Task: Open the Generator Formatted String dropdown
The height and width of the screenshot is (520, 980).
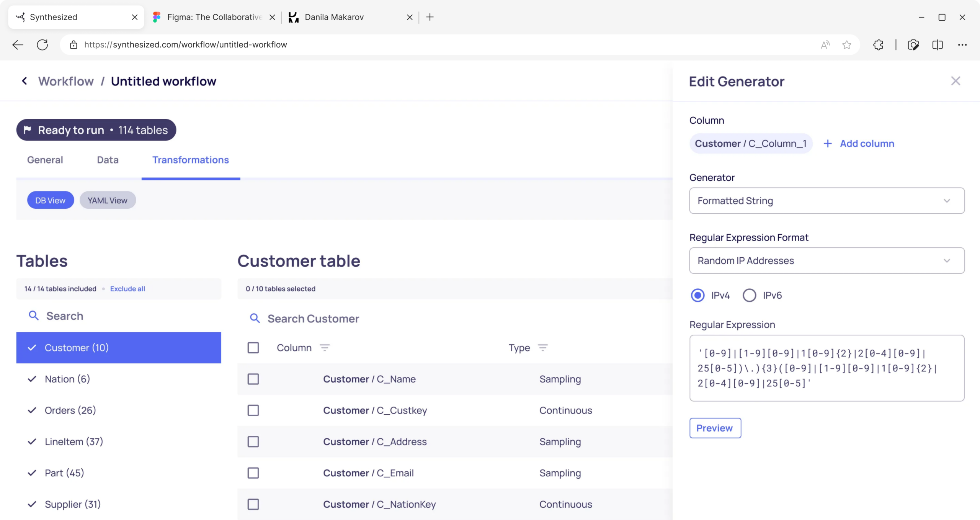Action: (827, 201)
